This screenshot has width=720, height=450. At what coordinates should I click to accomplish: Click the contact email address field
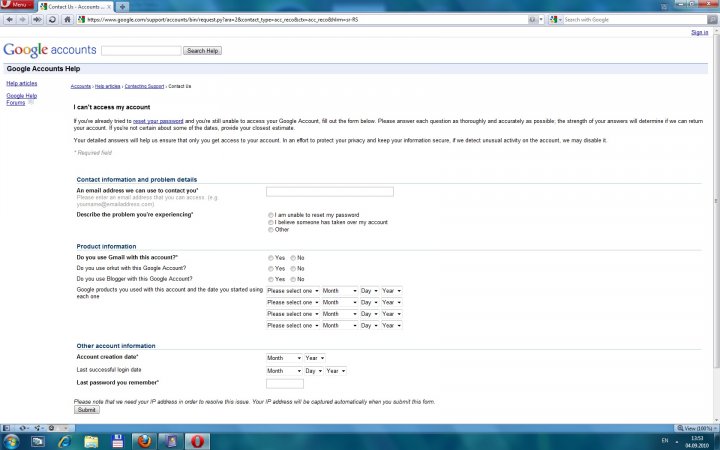pyautogui.click(x=330, y=191)
